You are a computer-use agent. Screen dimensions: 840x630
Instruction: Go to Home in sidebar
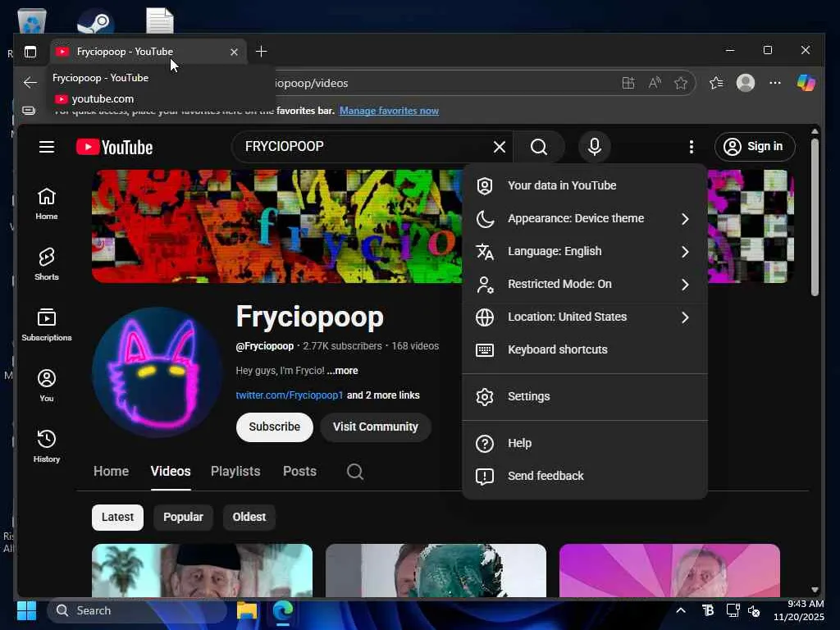pos(47,204)
